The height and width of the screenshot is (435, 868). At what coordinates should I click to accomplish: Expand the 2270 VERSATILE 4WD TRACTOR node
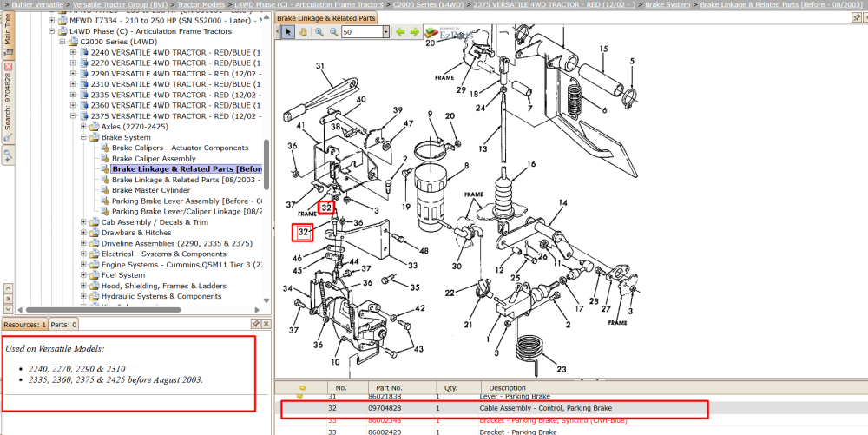pyautogui.click(x=73, y=63)
